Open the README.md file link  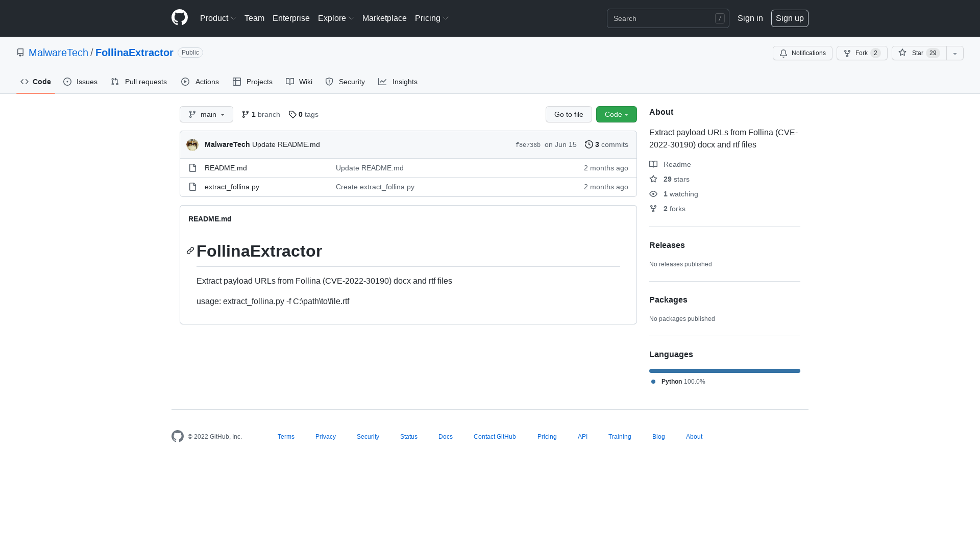click(x=226, y=168)
